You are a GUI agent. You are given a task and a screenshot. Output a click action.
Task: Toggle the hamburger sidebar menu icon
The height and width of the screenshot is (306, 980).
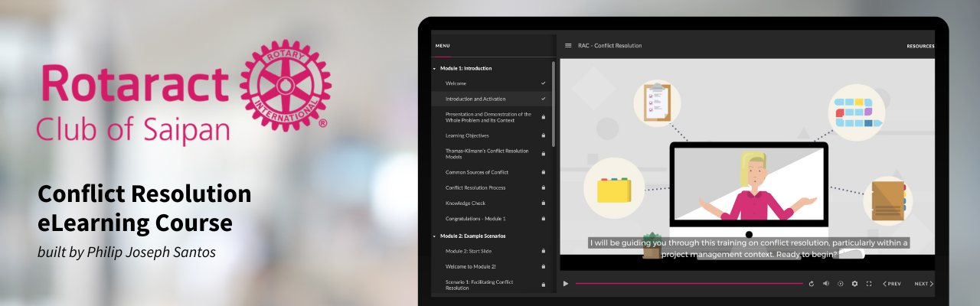pyautogui.click(x=568, y=45)
